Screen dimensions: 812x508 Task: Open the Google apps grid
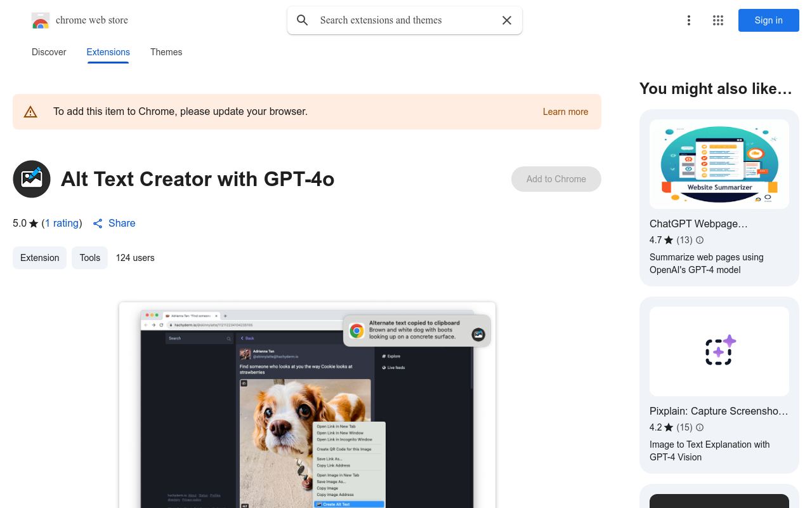tap(718, 20)
